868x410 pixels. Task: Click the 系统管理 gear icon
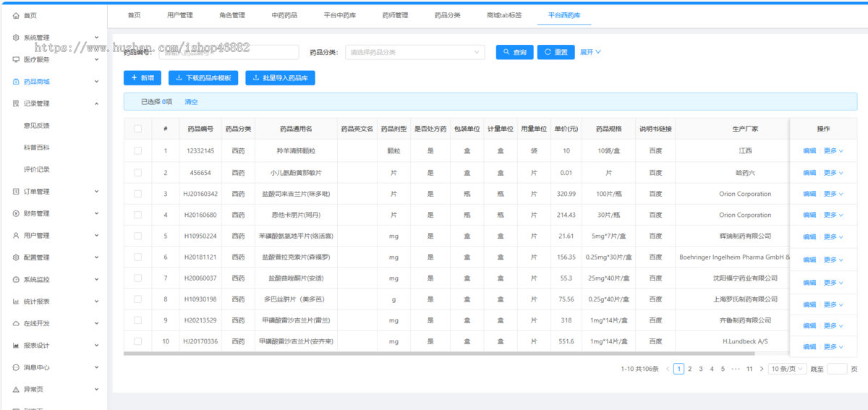(16, 38)
